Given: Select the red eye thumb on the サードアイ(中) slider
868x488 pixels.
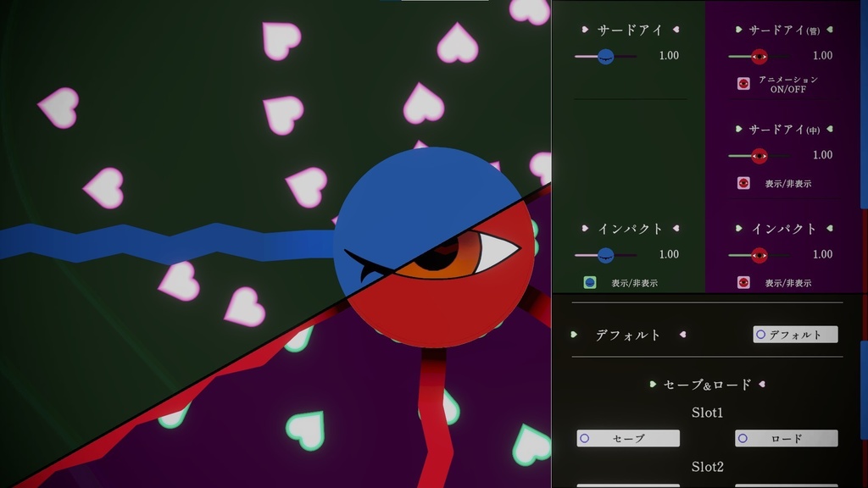Looking at the screenshot, I should point(761,156).
